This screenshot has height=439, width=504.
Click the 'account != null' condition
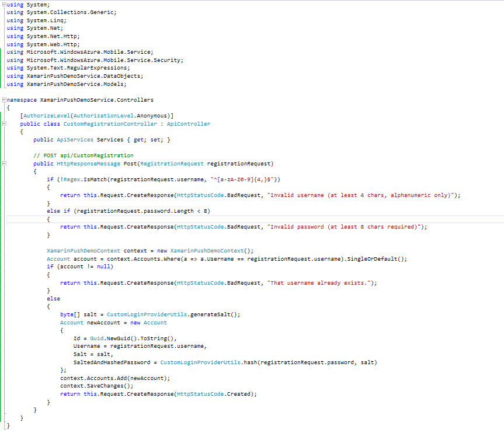[85, 267]
